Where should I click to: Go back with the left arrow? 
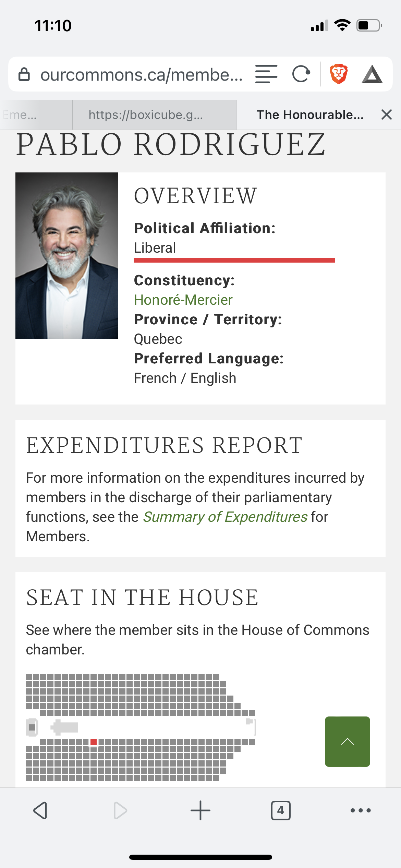coord(40,810)
